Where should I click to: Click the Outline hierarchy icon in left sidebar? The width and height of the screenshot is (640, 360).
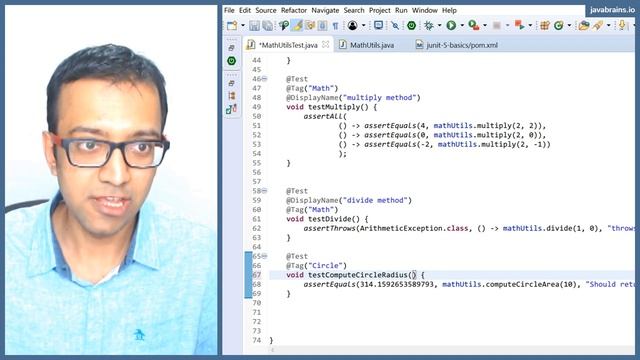(231, 96)
